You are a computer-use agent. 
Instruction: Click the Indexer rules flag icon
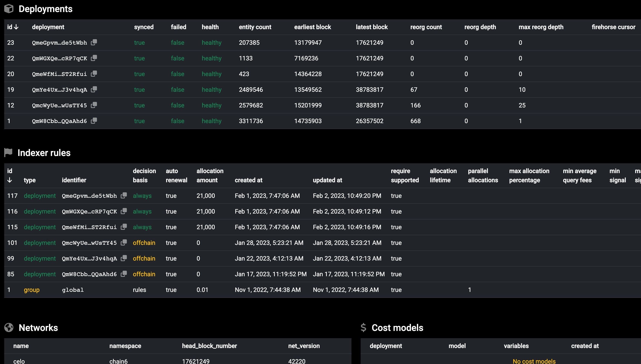(x=8, y=152)
